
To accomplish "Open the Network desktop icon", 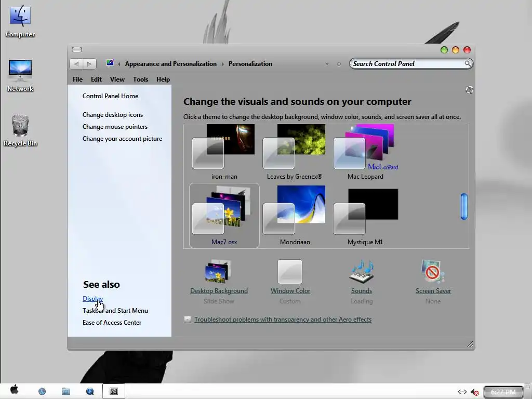I will pyautogui.click(x=20, y=75).
